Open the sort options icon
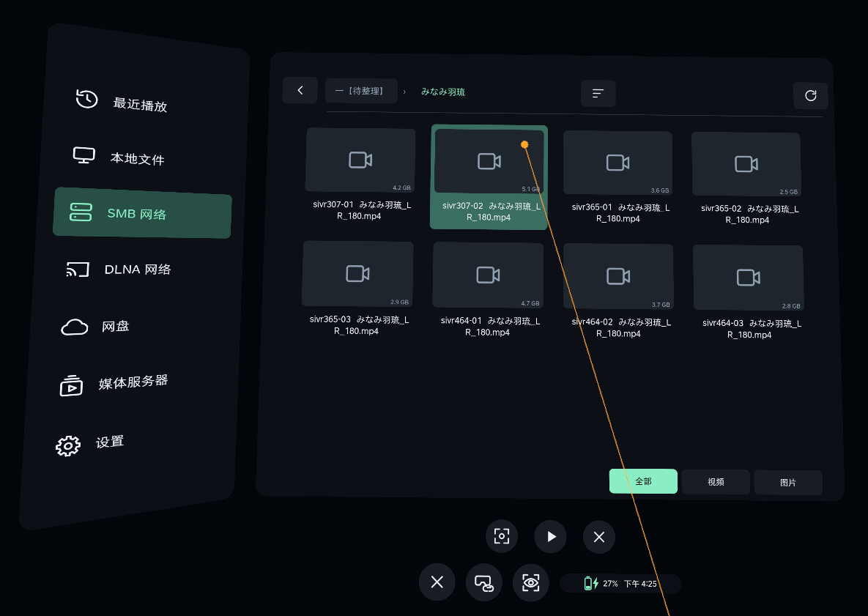868x616 pixels. [598, 94]
